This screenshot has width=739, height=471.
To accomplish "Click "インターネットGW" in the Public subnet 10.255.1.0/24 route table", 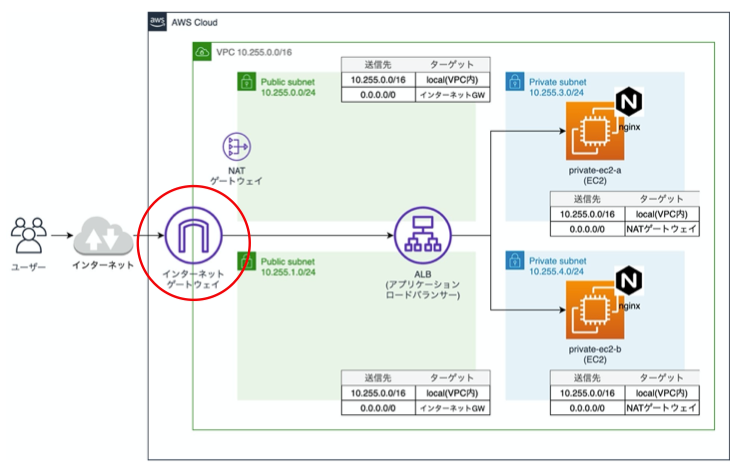I will pyautogui.click(x=452, y=408).
